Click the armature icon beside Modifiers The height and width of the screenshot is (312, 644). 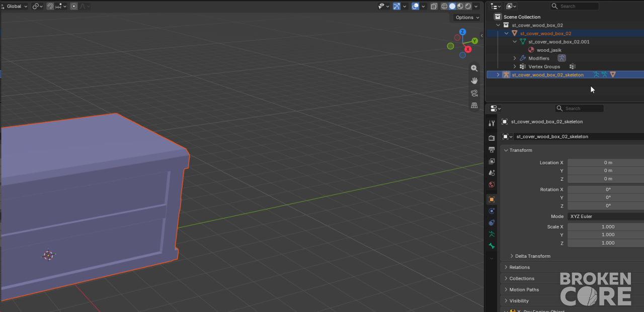pyautogui.click(x=561, y=58)
